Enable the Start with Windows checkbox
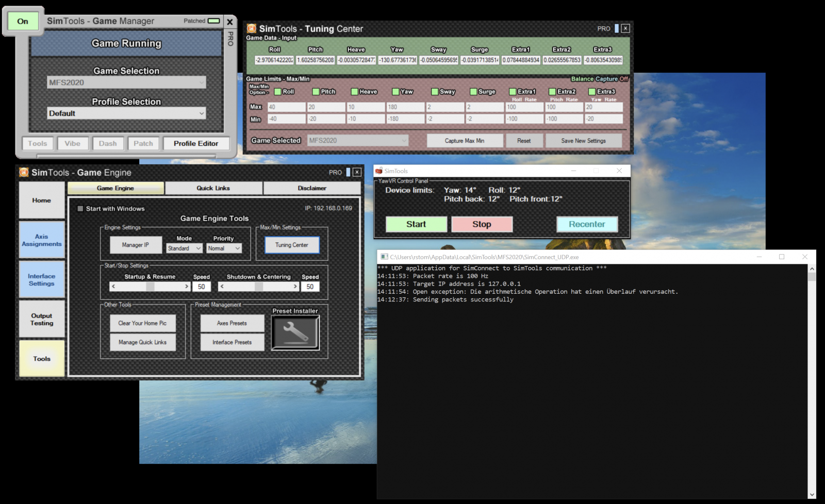This screenshot has height=504, width=825. 80,209
